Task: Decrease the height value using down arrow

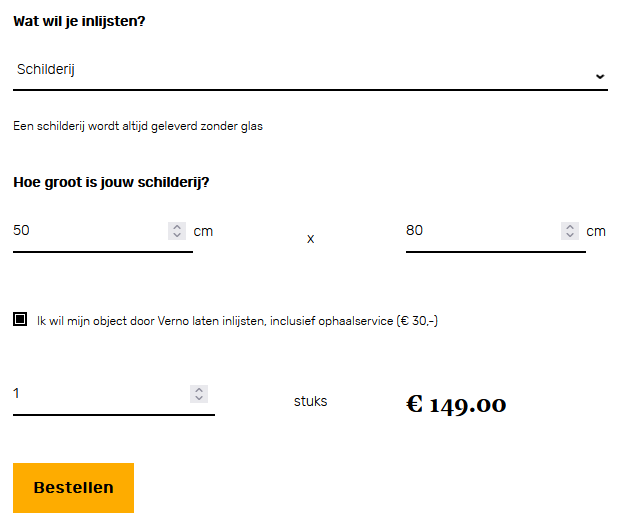Action: click(570, 236)
